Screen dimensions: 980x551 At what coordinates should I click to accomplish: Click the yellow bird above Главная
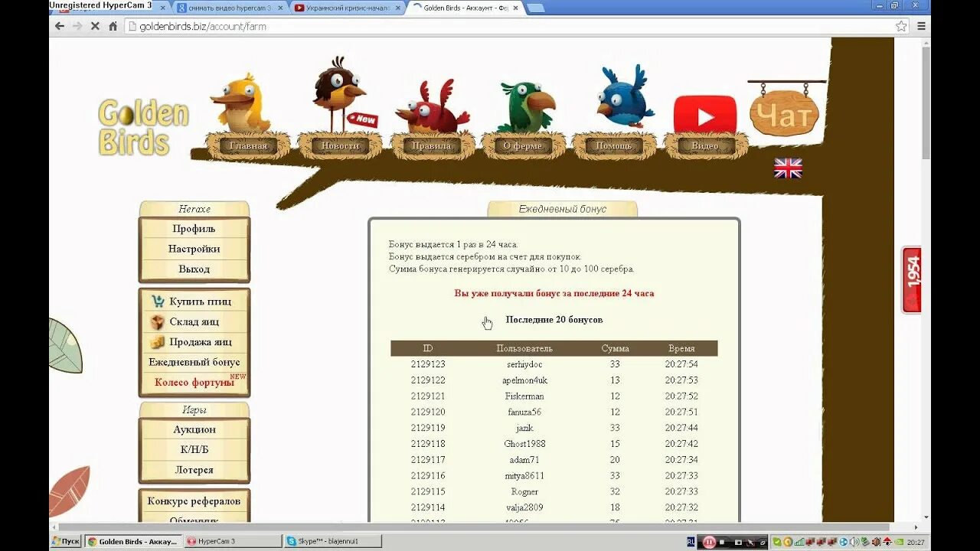pos(240,103)
